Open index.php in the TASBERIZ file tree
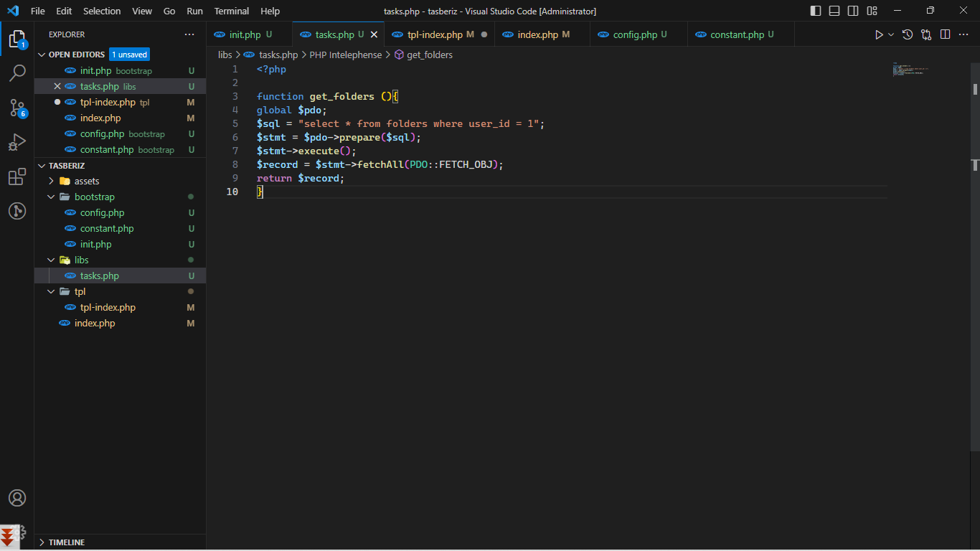This screenshot has height=551, width=980. coord(120,323)
